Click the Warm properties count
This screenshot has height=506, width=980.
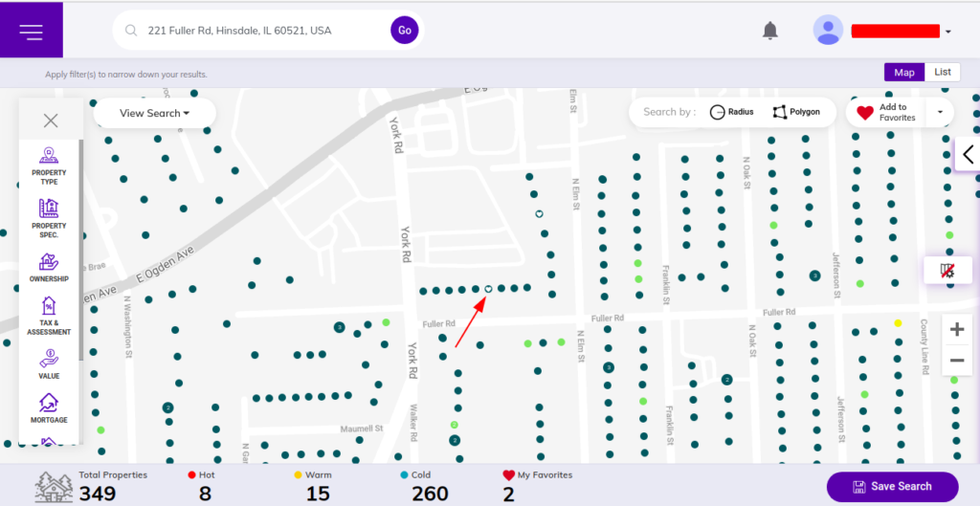(x=318, y=495)
